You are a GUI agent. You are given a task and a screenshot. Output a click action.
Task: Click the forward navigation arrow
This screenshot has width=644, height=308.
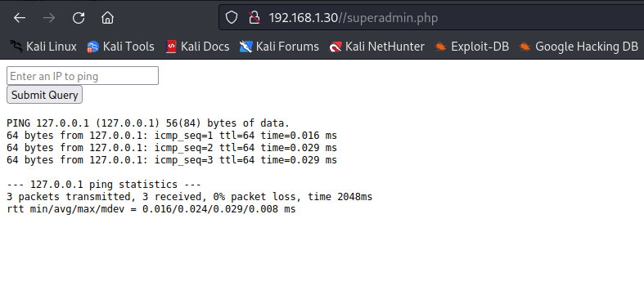49,18
